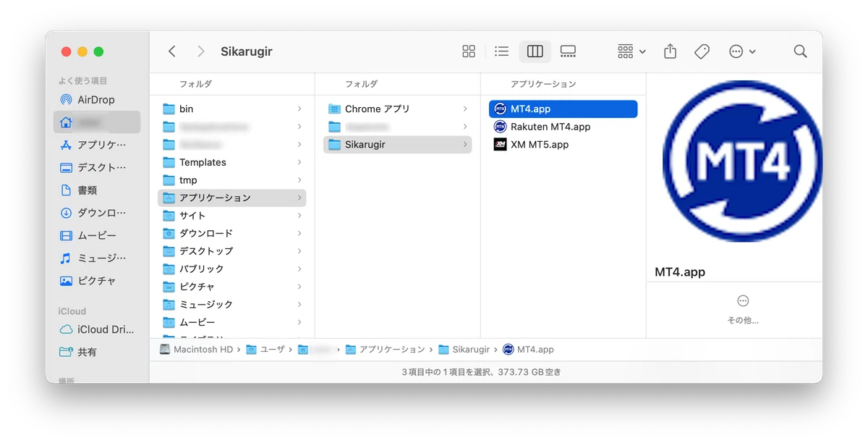
Task: Select Sikarugir folder in second column
Action: pyautogui.click(x=397, y=145)
